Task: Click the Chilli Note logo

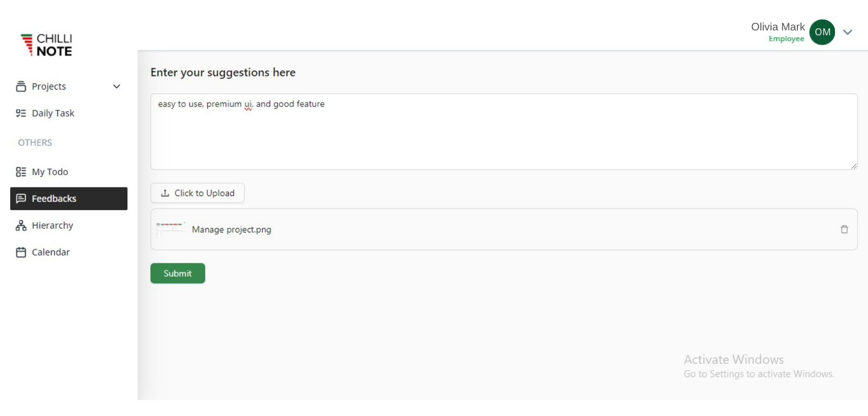Action: [47, 45]
